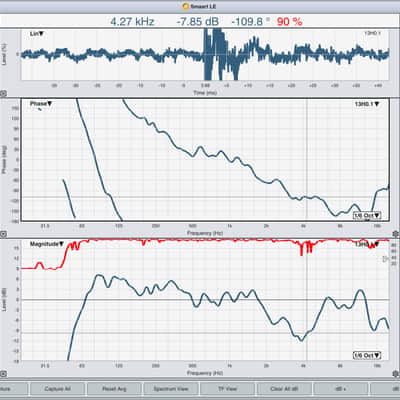Image resolution: width=400 pixels, height=400 pixels.
Task: Click the coherence threshold marker beside the scale
Action: pyautogui.click(x=386, y=259)
